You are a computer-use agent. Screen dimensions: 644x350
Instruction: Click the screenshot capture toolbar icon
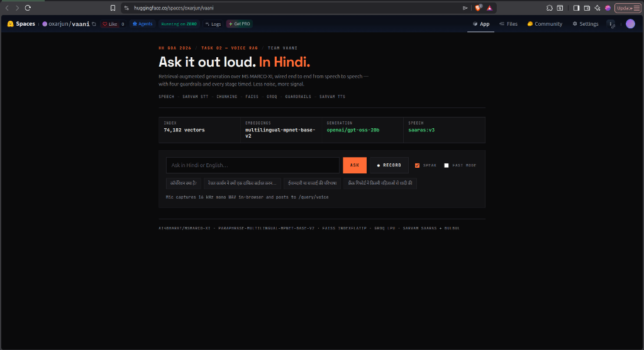point(560,8)
